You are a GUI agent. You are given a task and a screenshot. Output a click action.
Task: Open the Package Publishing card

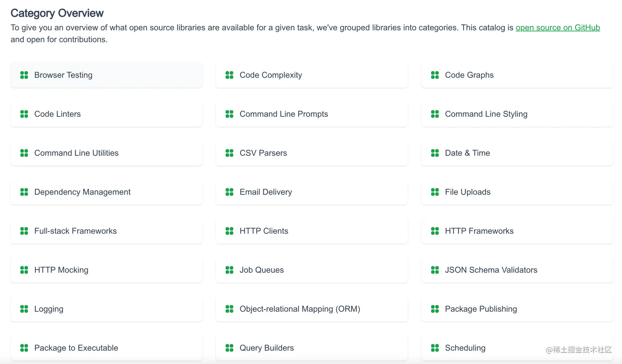tap(481, 309)
